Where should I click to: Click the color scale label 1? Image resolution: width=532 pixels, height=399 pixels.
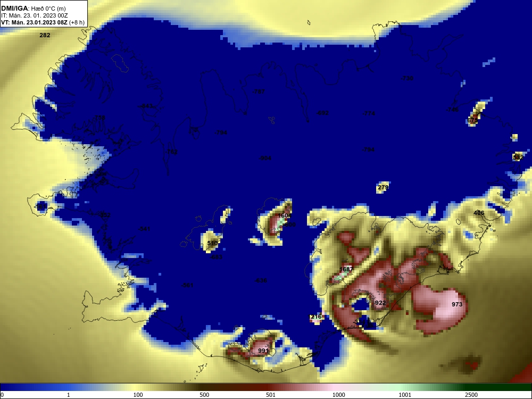(69, 395)
